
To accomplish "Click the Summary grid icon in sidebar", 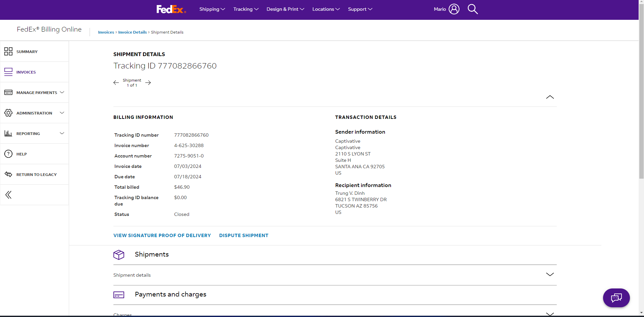I will pos(8,51).
